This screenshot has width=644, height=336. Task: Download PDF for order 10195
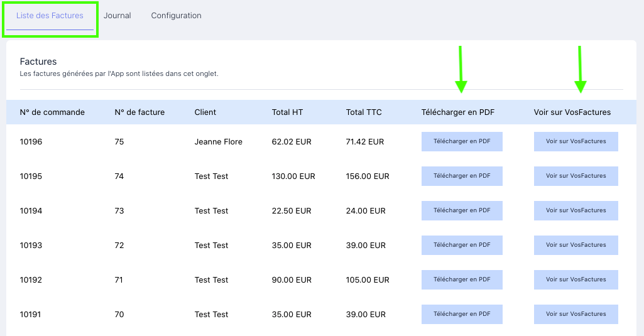pyautogui.click(x=462, y=176)
